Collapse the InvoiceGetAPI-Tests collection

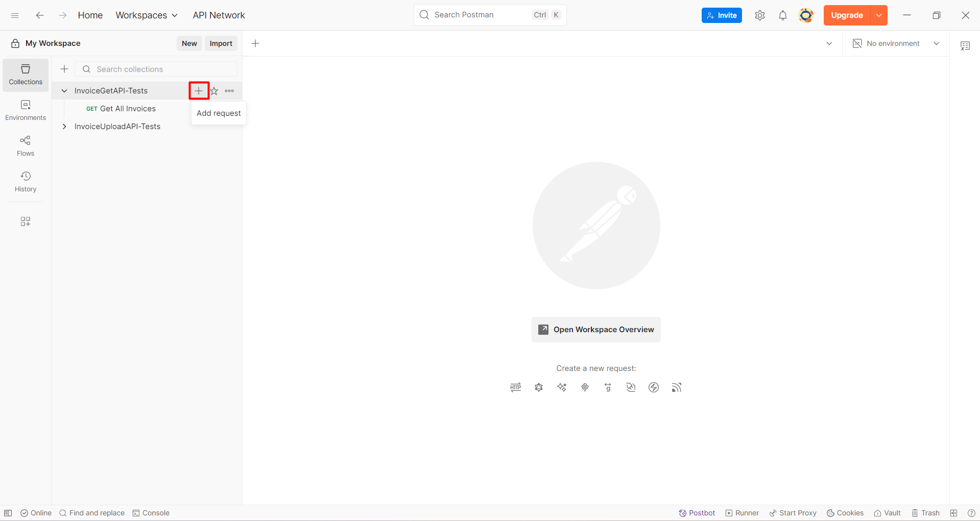pos(64,90)
